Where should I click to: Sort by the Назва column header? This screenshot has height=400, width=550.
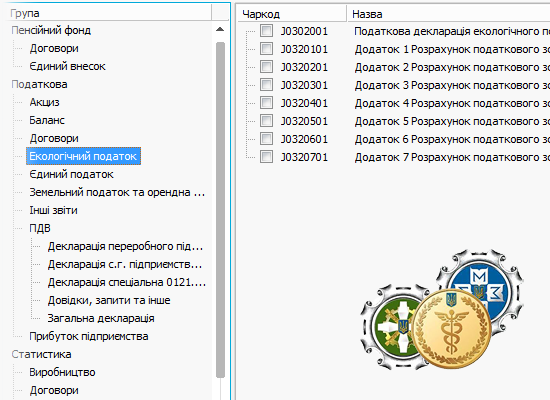click(449, 14)
